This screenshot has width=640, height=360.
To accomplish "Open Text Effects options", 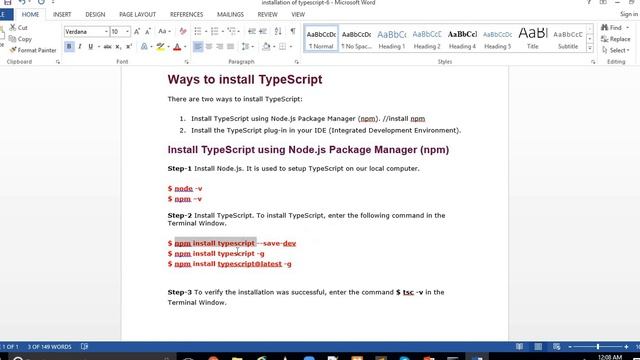I will click(x=144, y=47).
